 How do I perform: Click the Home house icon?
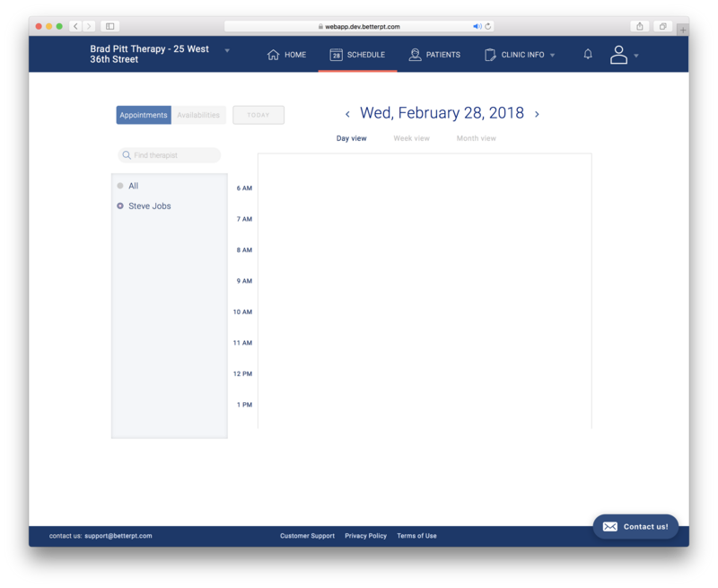point(274,55)
